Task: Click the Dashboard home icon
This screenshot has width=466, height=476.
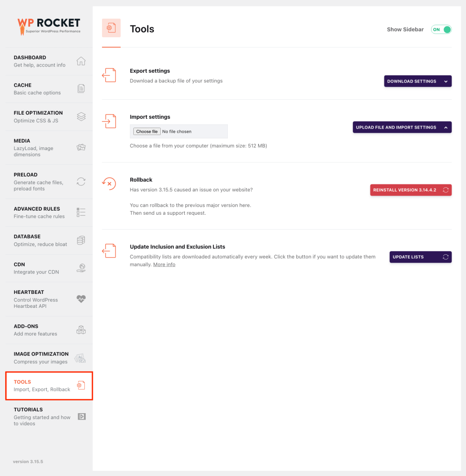Action: tap(81, 61)
